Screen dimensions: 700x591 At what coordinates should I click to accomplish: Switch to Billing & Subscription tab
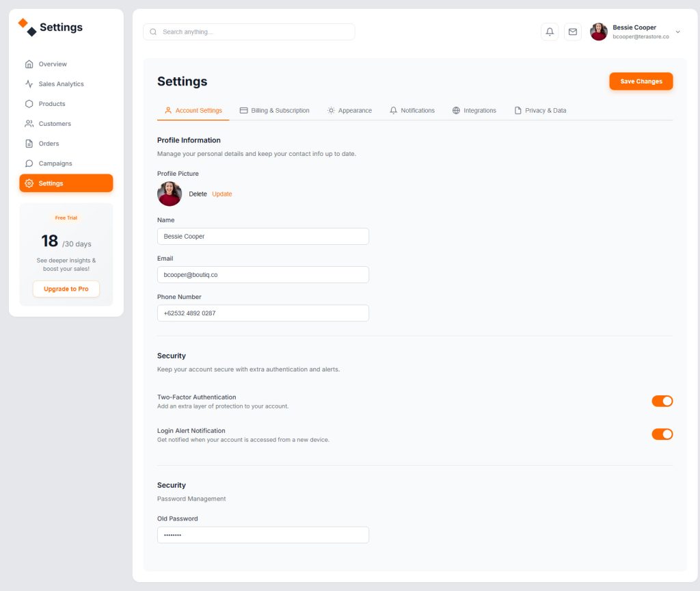point(275,110)
